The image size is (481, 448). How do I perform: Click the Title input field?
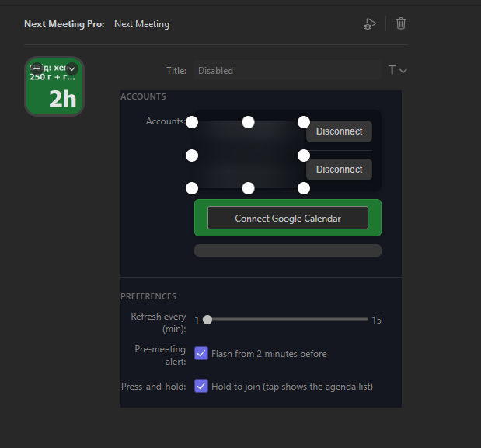(x=288, y=70)
